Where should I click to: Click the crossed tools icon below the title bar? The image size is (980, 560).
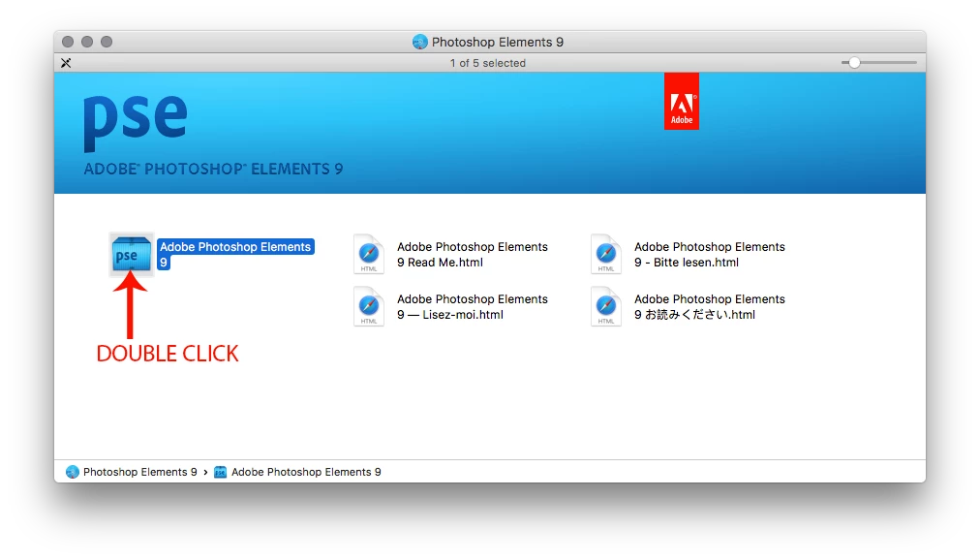click(x=66, y=63)
